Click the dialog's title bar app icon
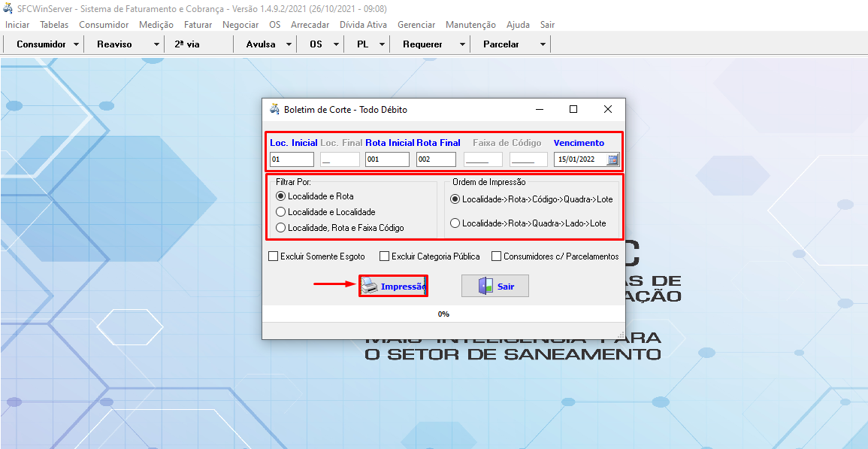 point(274,109)
